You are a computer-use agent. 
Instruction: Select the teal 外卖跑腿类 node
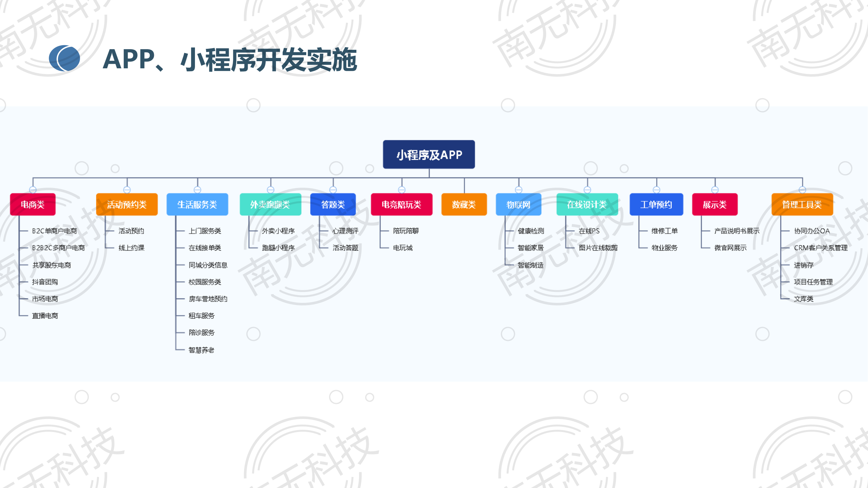click(x=270, y=204)
